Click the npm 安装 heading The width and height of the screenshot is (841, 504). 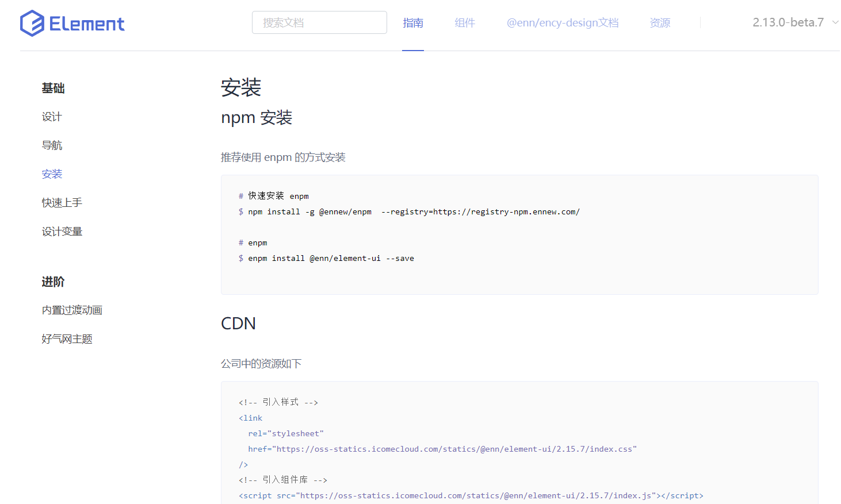(x=257, y=117)
